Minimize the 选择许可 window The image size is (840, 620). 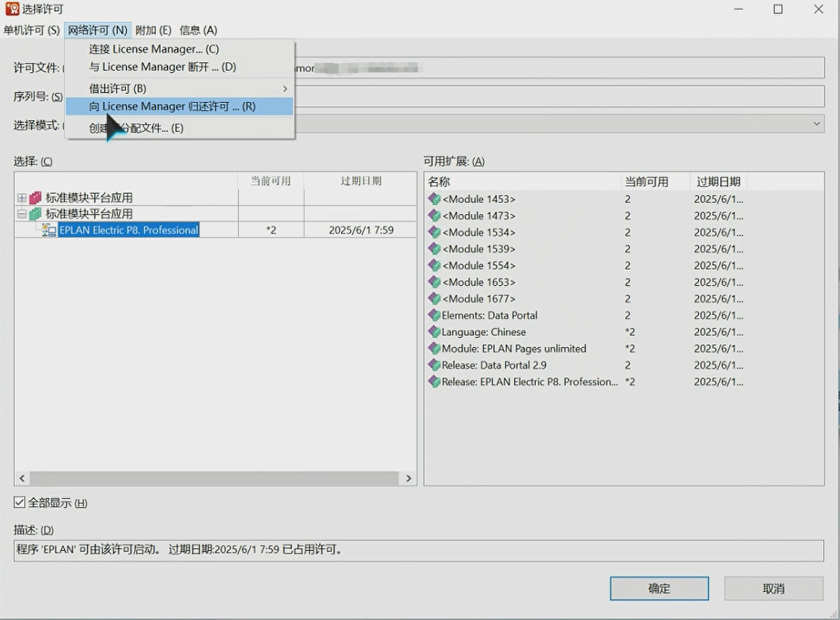coord(739,9)
